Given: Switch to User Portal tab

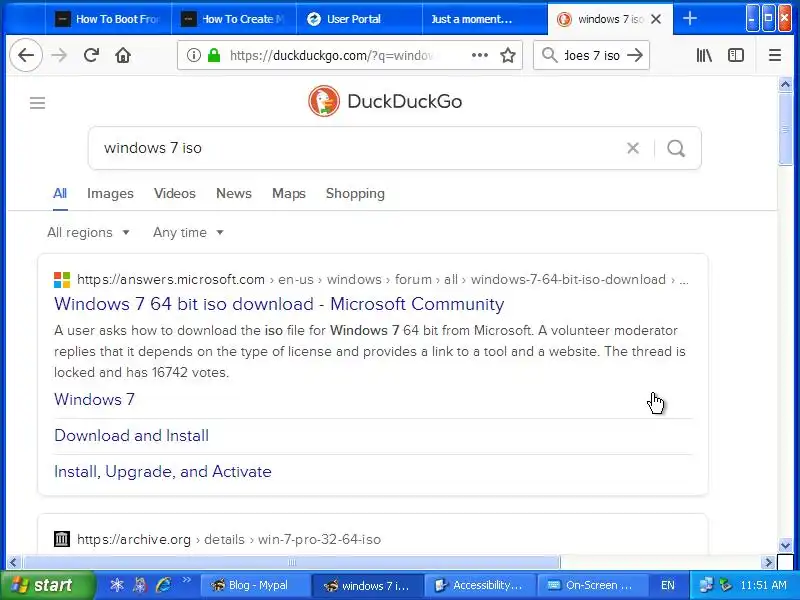Looking at the screenshot, I should pyautogui.click(x=359, y=19).
